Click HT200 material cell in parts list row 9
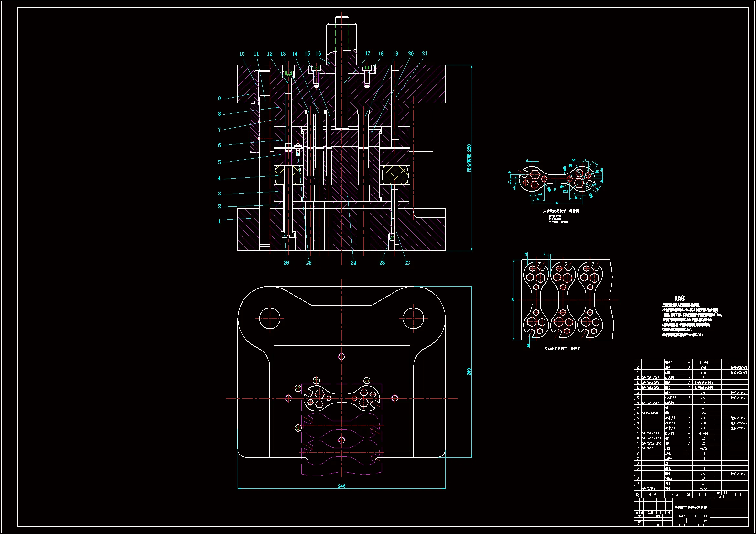The image size is (756, 534). tap(703, 448)
